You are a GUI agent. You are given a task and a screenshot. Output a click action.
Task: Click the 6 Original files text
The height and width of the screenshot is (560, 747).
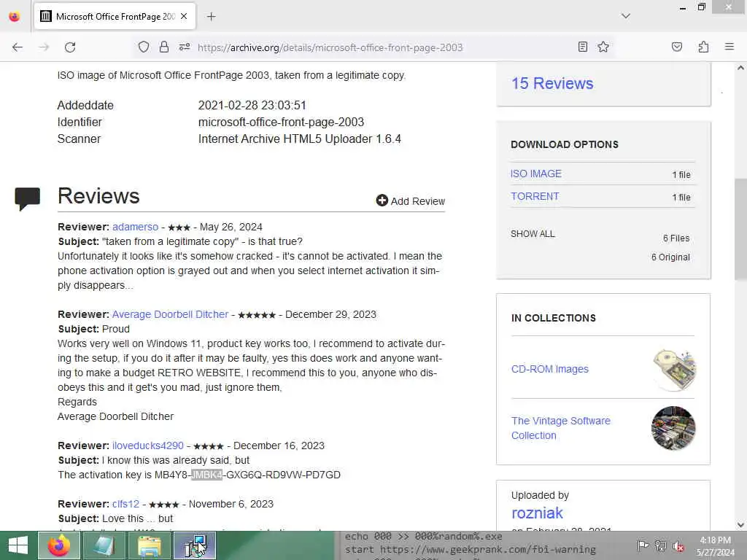670,257
